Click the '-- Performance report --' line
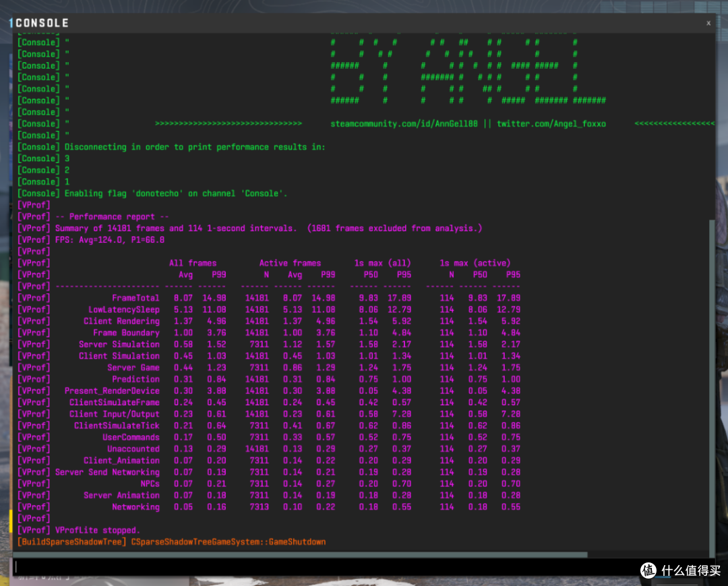 coord(112,217)
